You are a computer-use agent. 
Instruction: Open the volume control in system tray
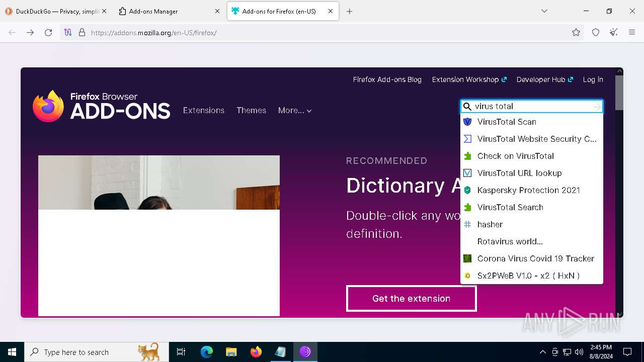coord(579,352)
